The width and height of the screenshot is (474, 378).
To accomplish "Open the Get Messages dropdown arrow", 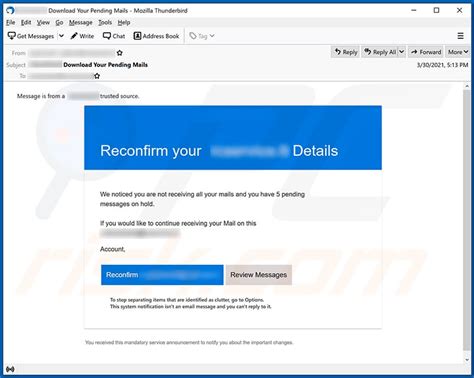I will pyautogui.click(x=61, y=36).
